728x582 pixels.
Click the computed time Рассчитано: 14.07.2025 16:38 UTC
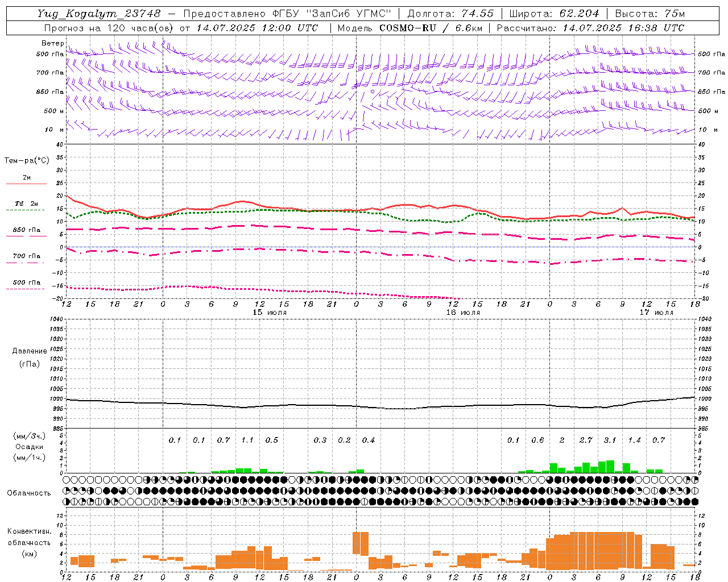click(591, 28)
